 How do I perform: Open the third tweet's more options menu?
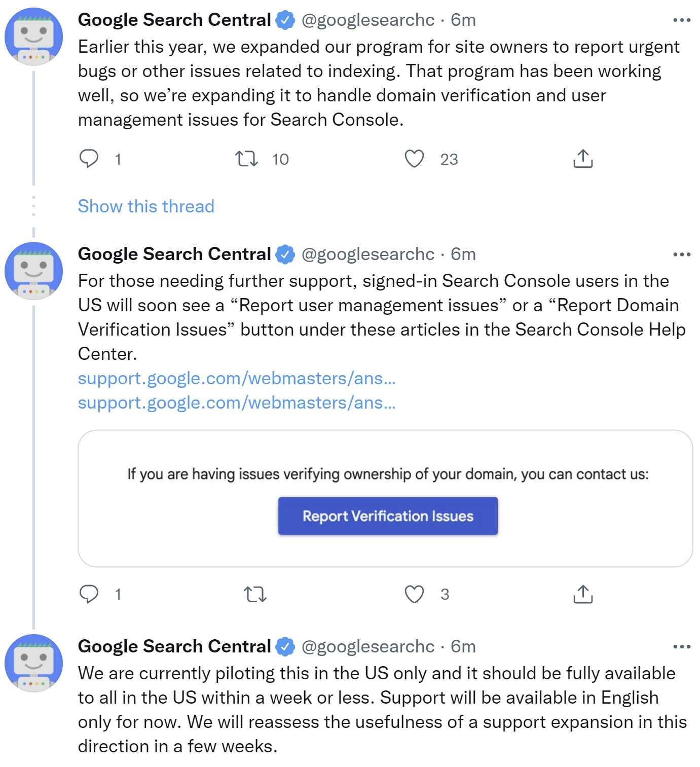click(681, 646)
